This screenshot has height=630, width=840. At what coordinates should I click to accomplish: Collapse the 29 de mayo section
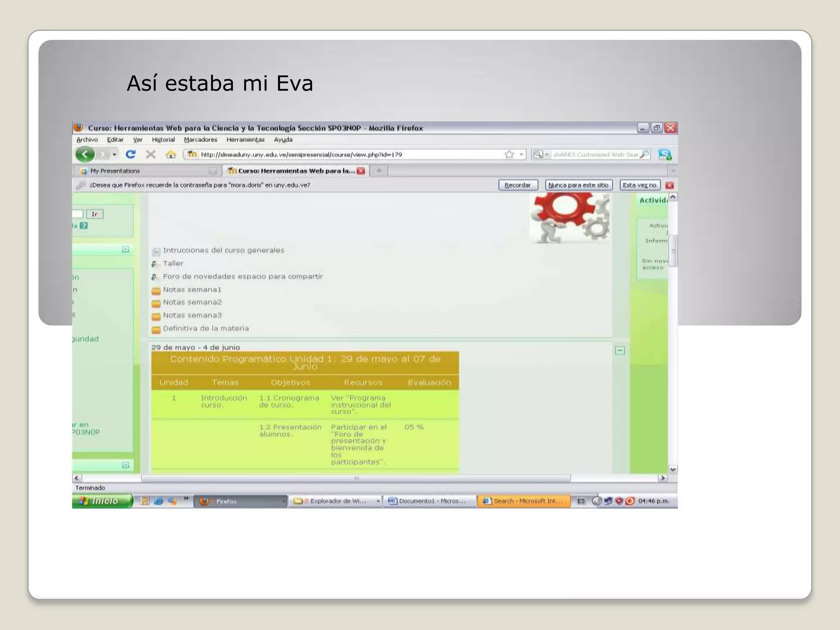click(620, 350)
